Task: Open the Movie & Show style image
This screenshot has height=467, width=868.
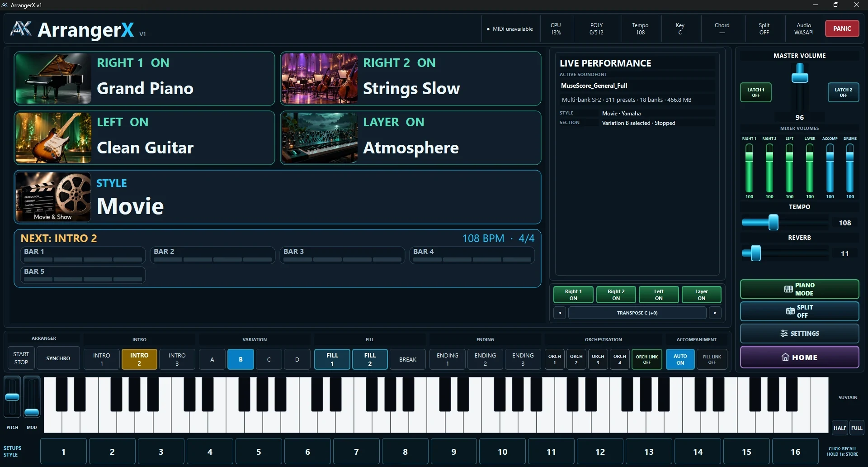Action: click(x=53, y=197)
